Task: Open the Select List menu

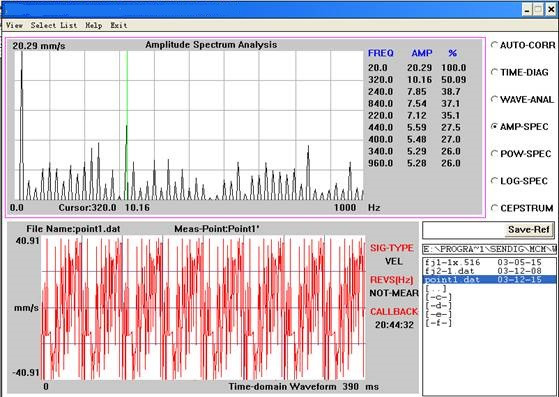Action: [x=54, y=25]
